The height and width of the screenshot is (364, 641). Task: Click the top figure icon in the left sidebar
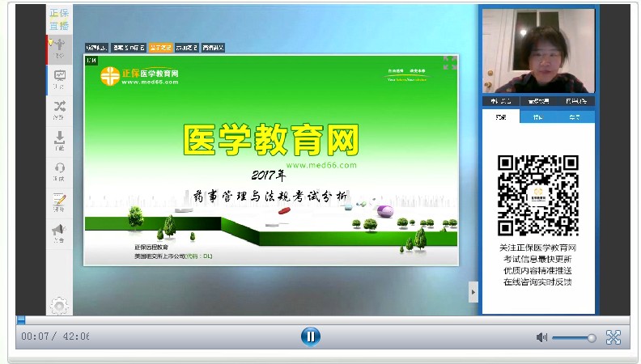pos(59,48)
